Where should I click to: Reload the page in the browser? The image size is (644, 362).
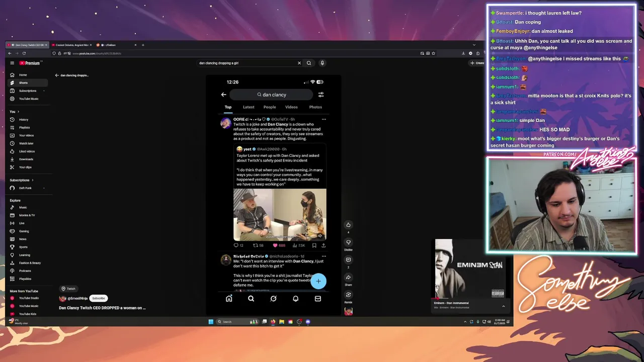24,53
